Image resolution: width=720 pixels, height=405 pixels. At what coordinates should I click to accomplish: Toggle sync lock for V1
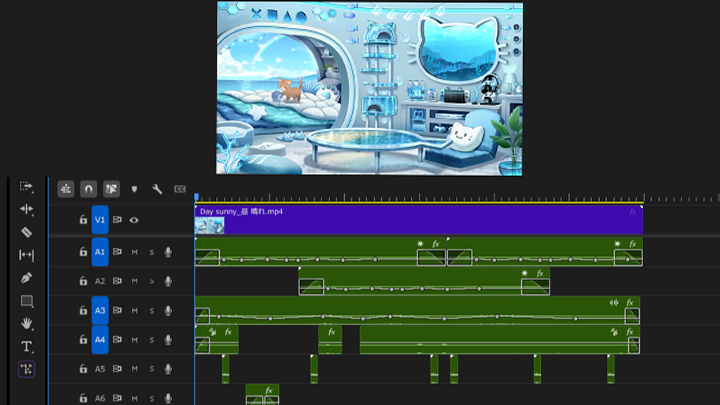click(117, 219)
